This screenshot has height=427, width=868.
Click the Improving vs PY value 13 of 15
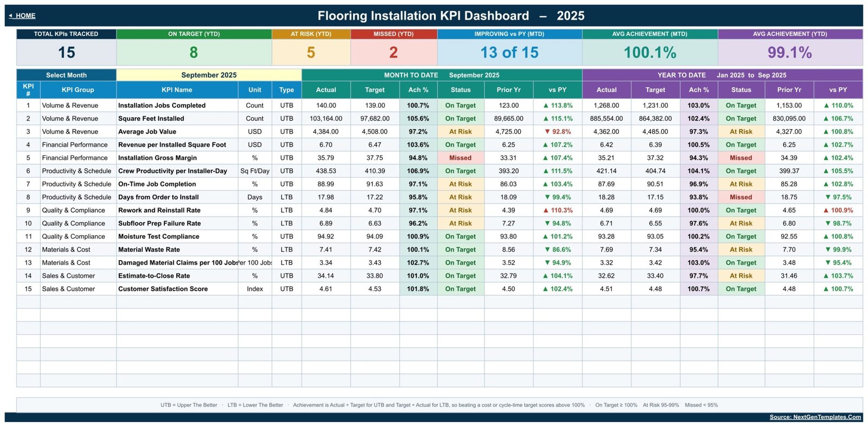pos(509,53)
